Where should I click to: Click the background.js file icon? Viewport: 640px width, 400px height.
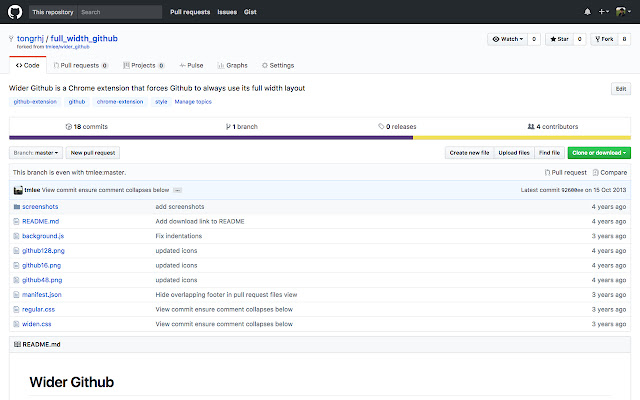(16, 236)
